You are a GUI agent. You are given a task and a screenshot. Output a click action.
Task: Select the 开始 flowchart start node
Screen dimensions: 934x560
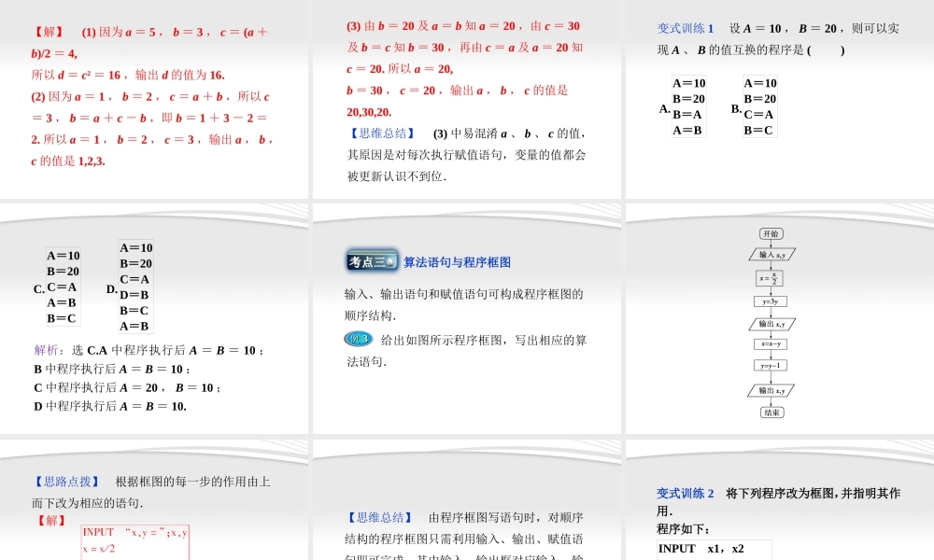771,234
